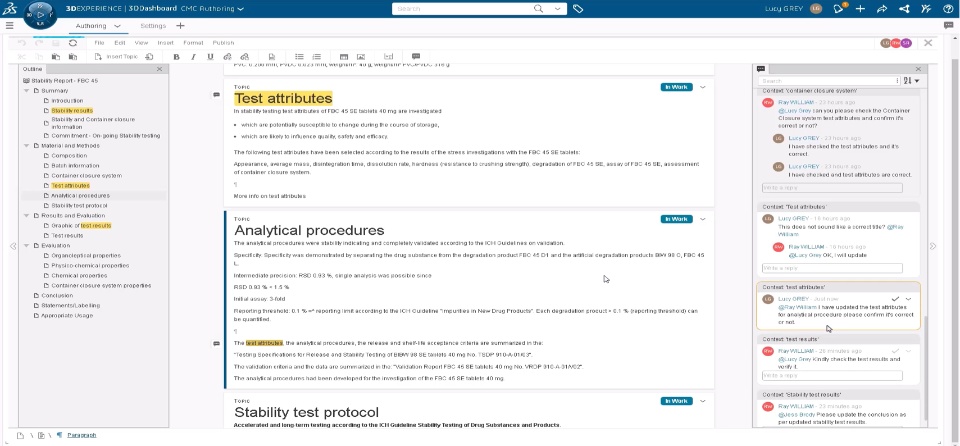Collapse the Evaluation node in the Outline

[x=27, y=246]
